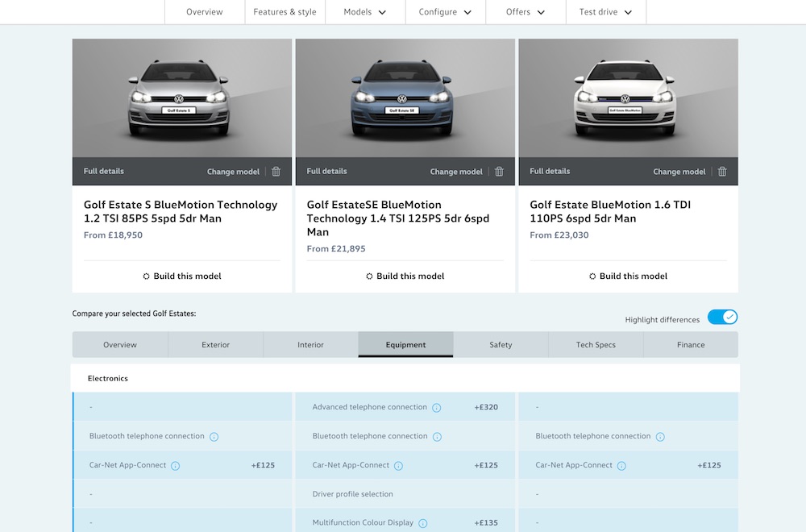This screenshot has width=806, height=532.
Task: Remove Golf Estate BlueMotion 1.6 TDI trash icon
Action: pyautogui.click(x=722, y=172)
